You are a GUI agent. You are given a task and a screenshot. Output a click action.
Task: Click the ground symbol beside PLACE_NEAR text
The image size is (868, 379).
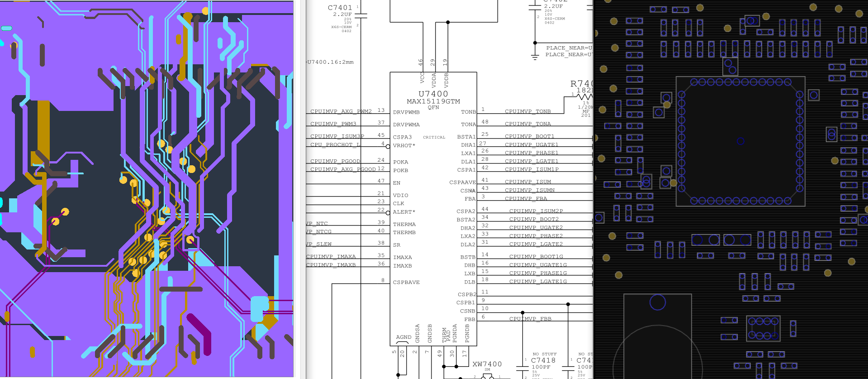535,56
